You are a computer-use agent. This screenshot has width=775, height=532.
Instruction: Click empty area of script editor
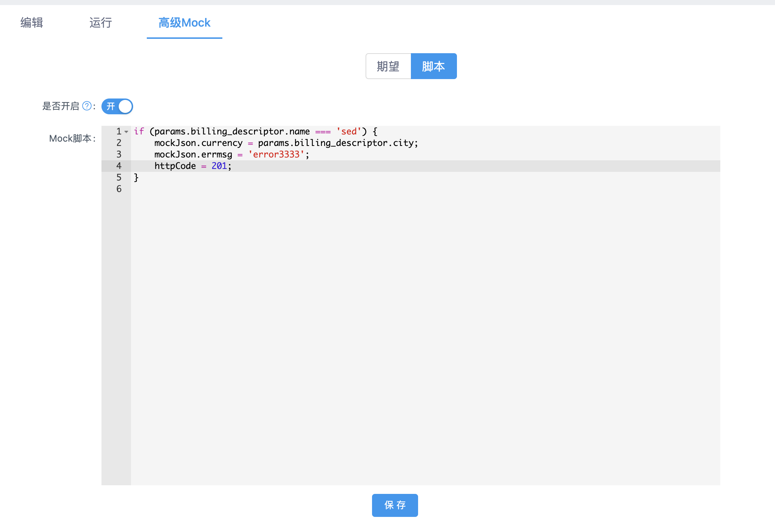[425, 324]
